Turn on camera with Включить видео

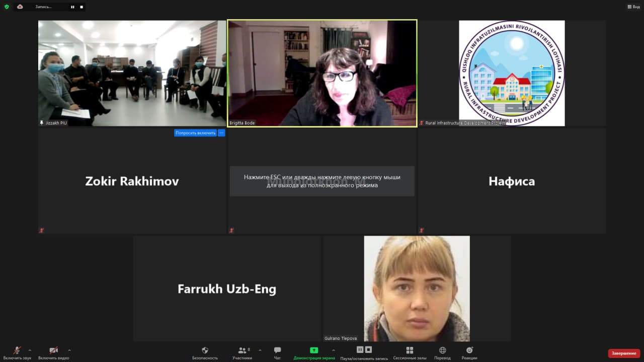(53, 350)
